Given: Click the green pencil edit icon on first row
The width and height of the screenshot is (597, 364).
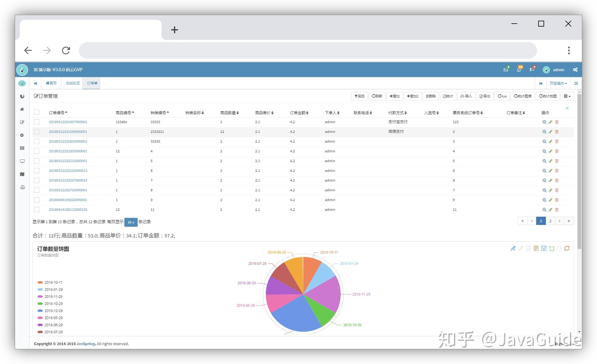Looking at the screenshot, I should [x=551, y=122].
